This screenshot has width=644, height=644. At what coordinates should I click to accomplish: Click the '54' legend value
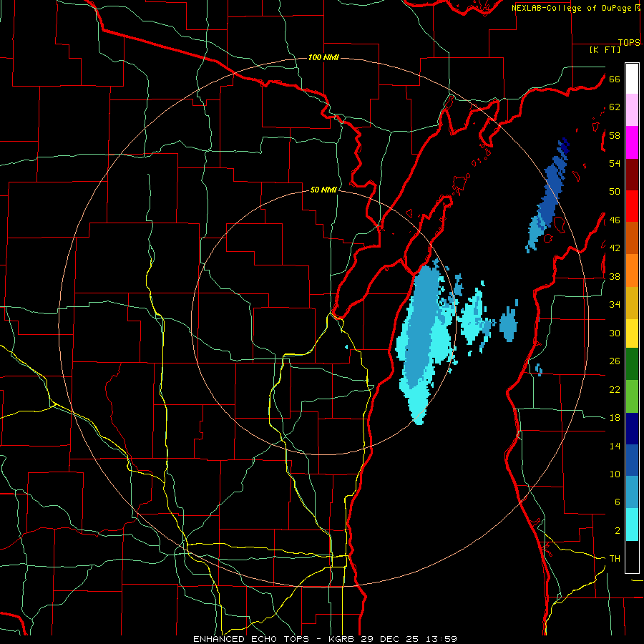pos(615,164)
